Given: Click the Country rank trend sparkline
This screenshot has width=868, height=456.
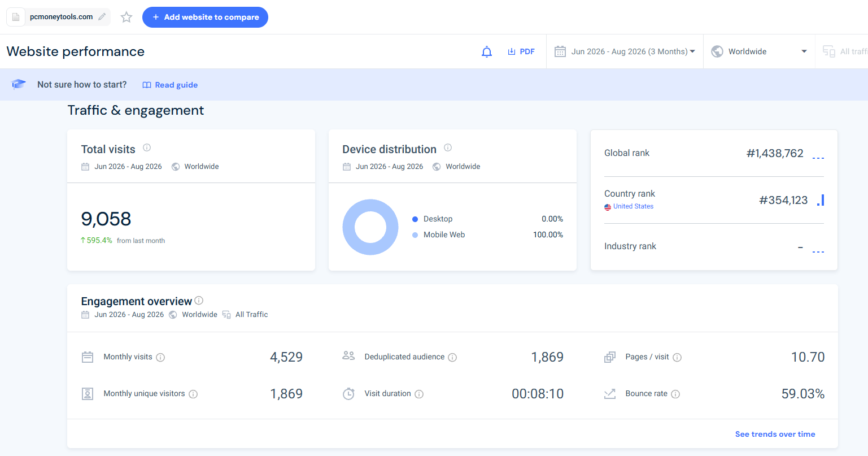Looking at the screenshot, I should [x=821, y=200].
